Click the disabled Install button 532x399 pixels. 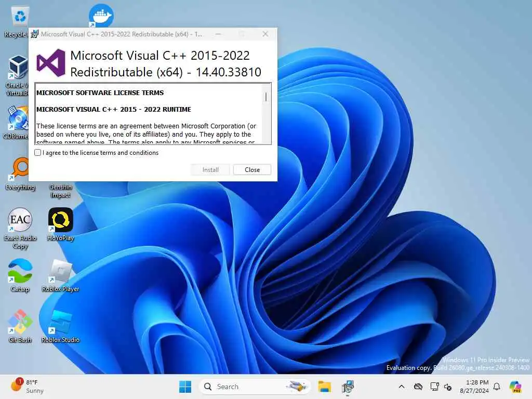[x=210, y=170]
